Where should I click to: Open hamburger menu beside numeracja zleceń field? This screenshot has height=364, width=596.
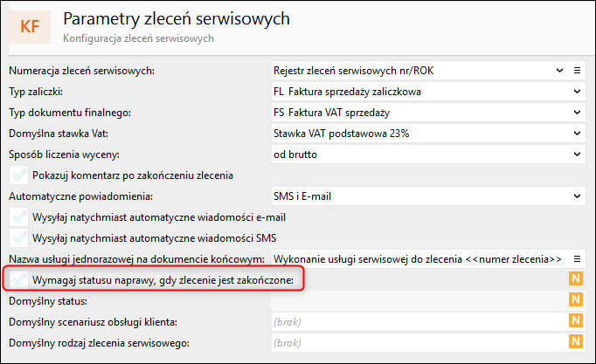tap(577, 70)
